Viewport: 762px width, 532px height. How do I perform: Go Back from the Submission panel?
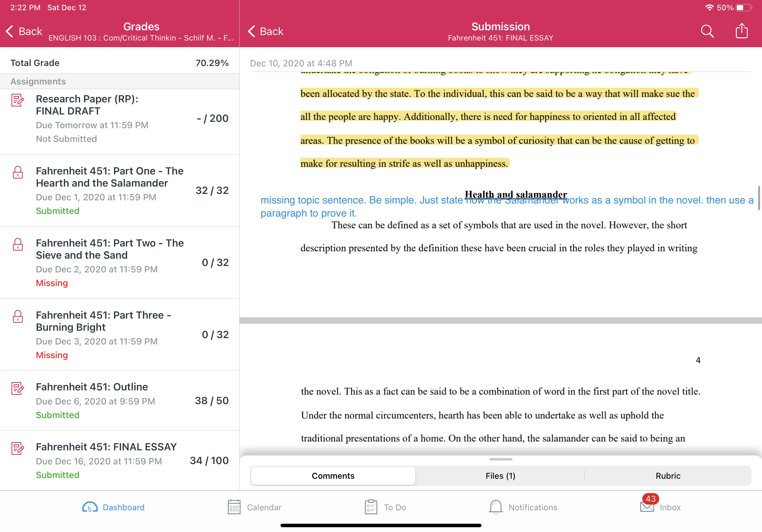click(x=265, y=31)
